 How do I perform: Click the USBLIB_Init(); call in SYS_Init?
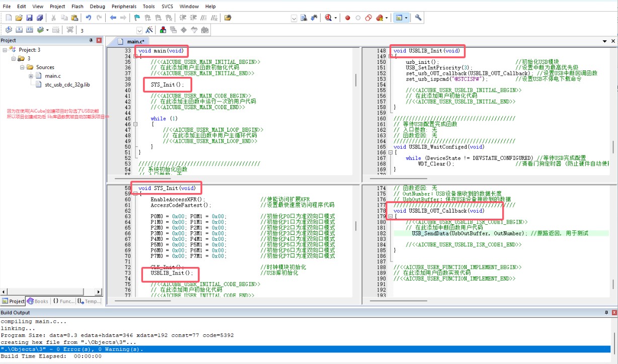(x=172, y=273)
